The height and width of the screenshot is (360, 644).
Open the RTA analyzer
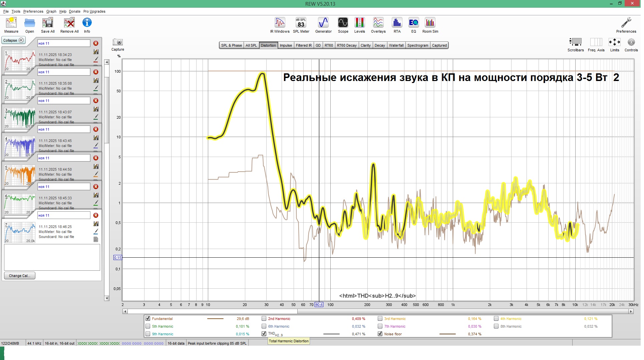(397, 23)
